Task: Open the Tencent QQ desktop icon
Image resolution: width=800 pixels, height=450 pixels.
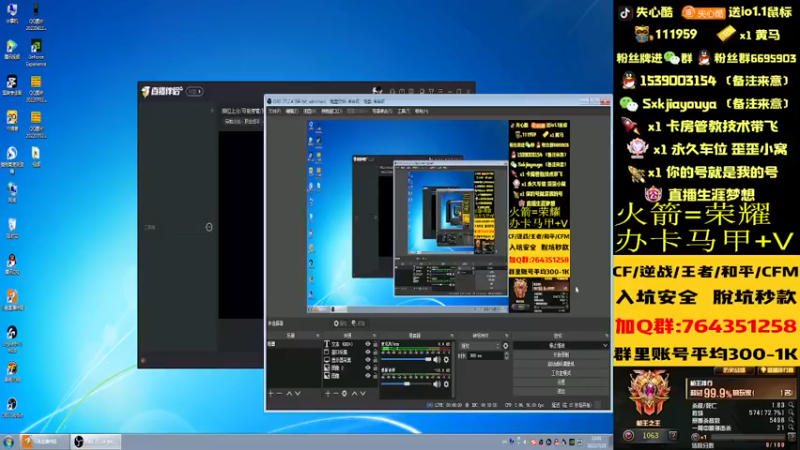Action: [x=12, y=265]
